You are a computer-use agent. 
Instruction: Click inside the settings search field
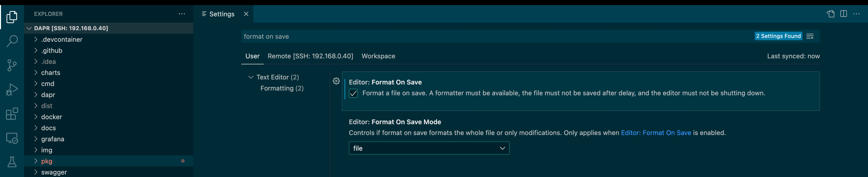404,36
